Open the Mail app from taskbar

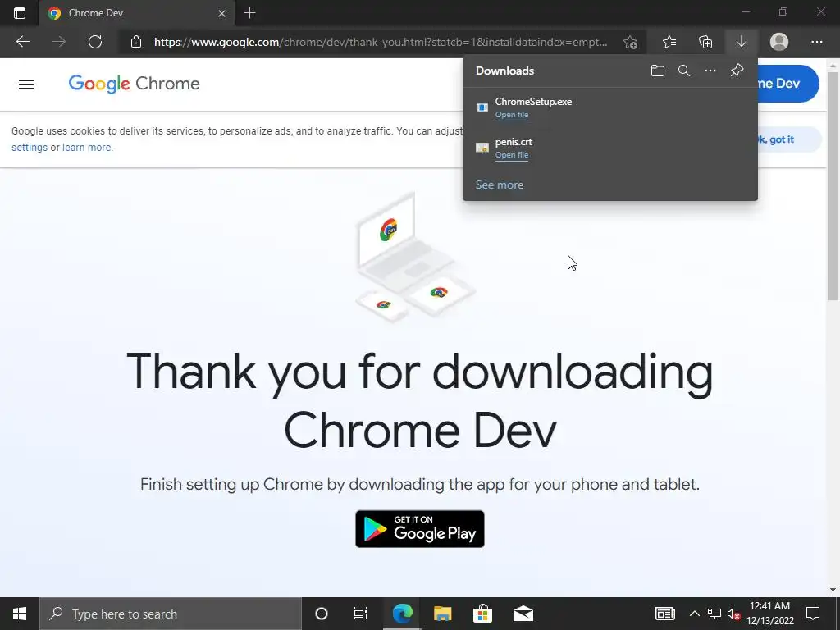(x=523, y=614)
